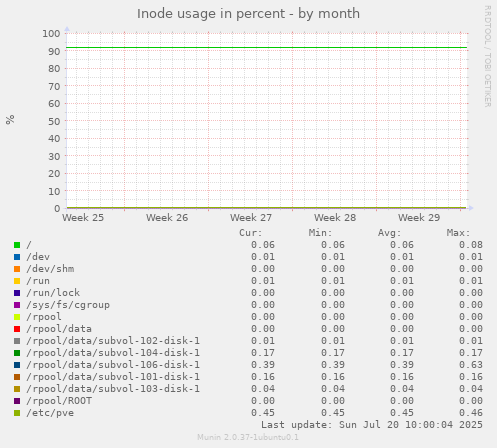Select the label /rpool/data/subvol-106-disk-1
Screen dimensions: 497x448
[x=113, y=365]
